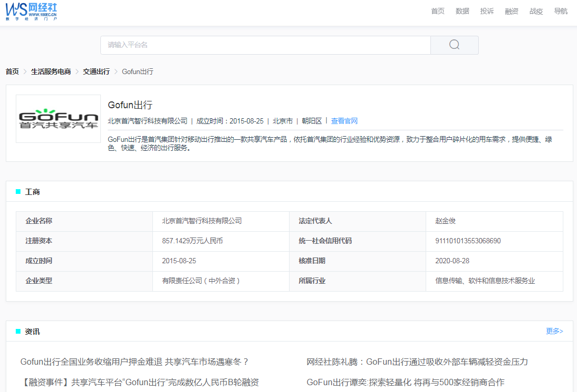577x392 pixels.
Task: Click the 所属行业 label cell
Action: (x=357, y=281)
